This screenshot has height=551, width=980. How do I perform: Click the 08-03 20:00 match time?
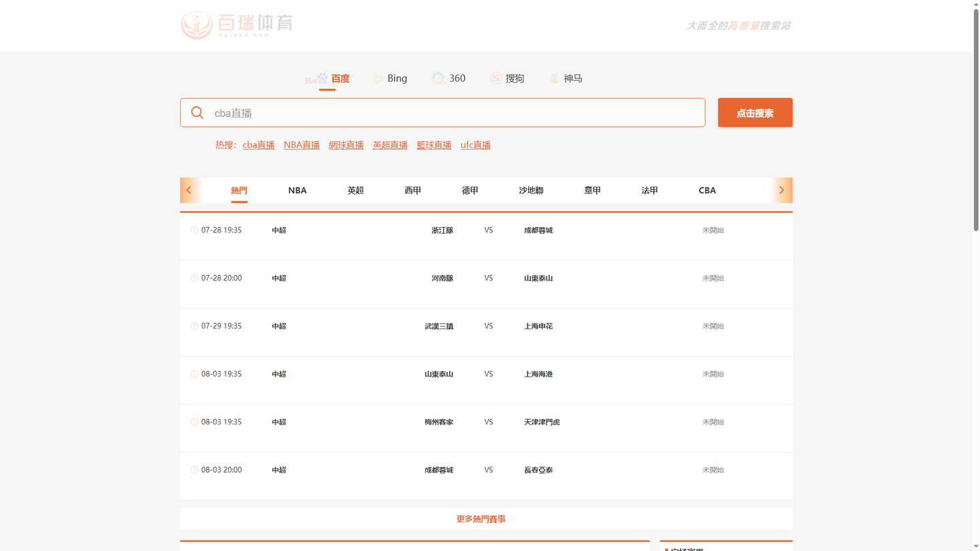[x=221, y=470]
